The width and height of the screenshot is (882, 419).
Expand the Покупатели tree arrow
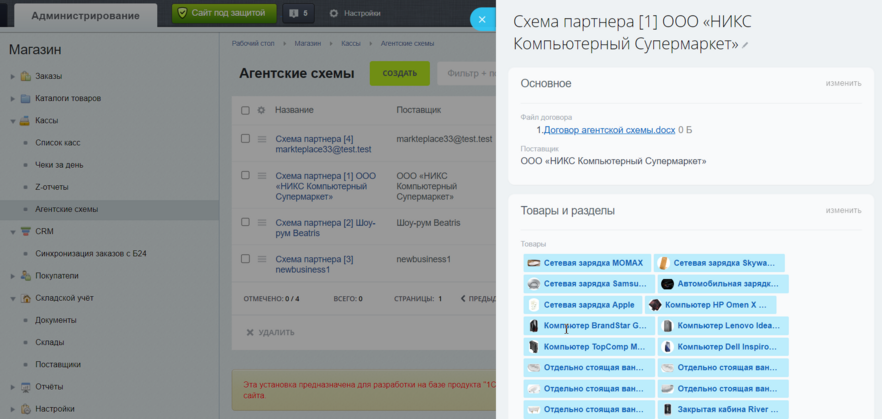pyautogui.click(x=12, y=276)
